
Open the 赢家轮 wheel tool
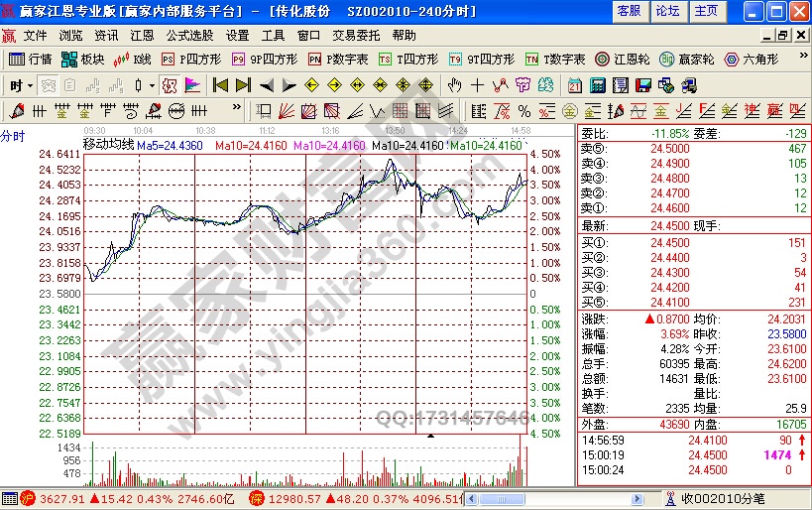pos(687,60)
